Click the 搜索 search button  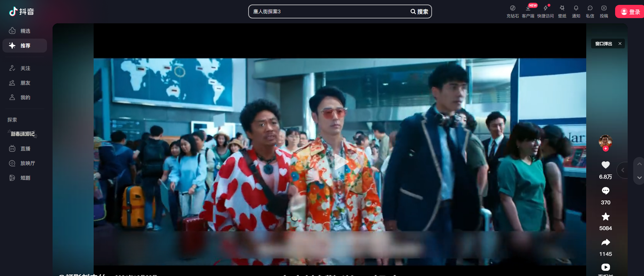(419, 11)
